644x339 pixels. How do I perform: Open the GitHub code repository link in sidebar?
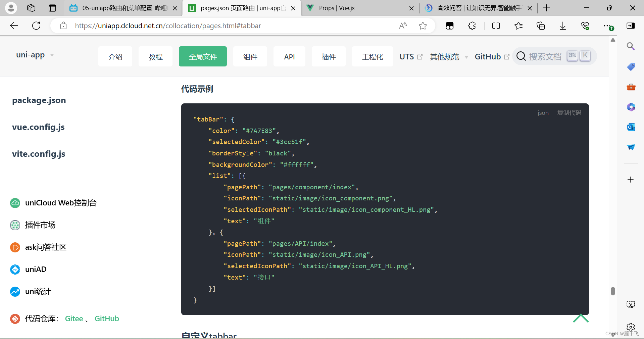107,319
